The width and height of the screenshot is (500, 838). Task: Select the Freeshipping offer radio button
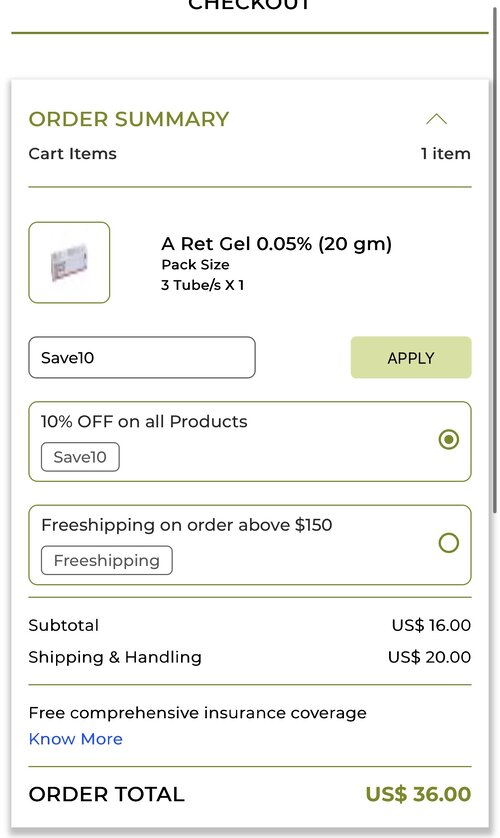coord(449,543)
